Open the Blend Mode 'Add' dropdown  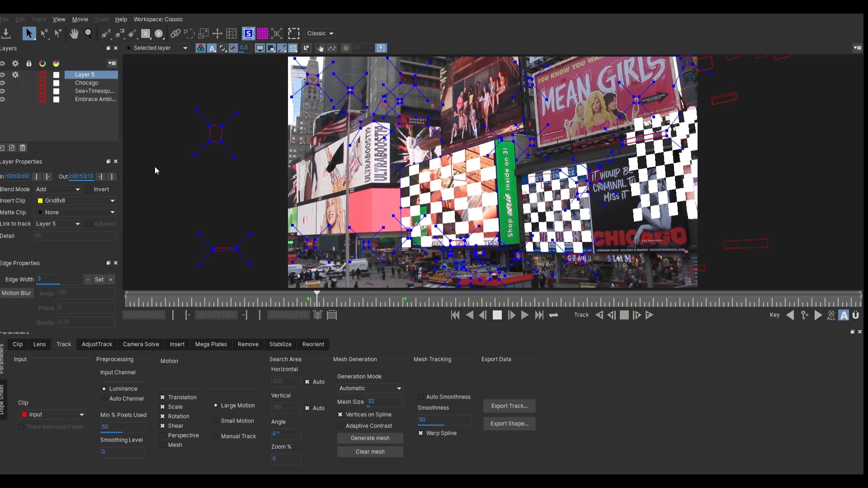(x=58, y=189)
